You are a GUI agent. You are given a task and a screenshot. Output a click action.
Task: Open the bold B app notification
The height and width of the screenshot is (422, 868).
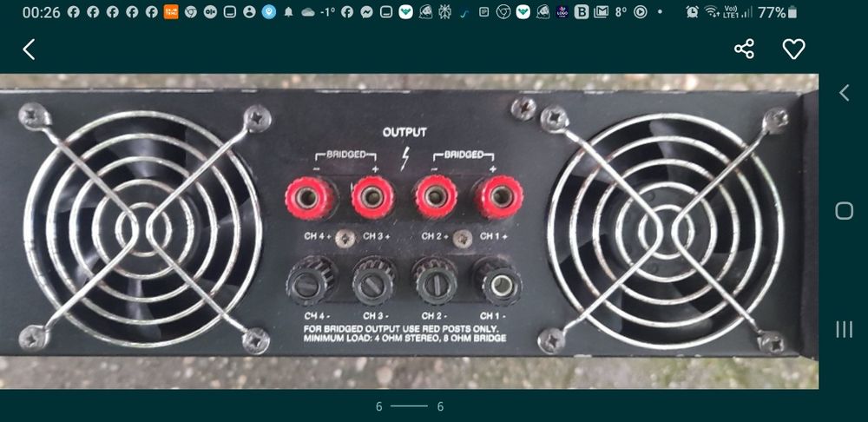click(582, 11)
